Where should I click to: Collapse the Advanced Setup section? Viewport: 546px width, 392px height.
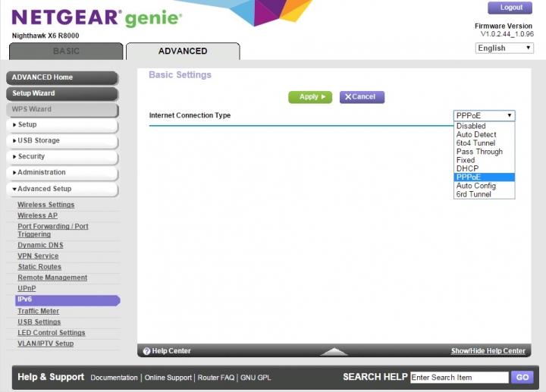(62, 189)
